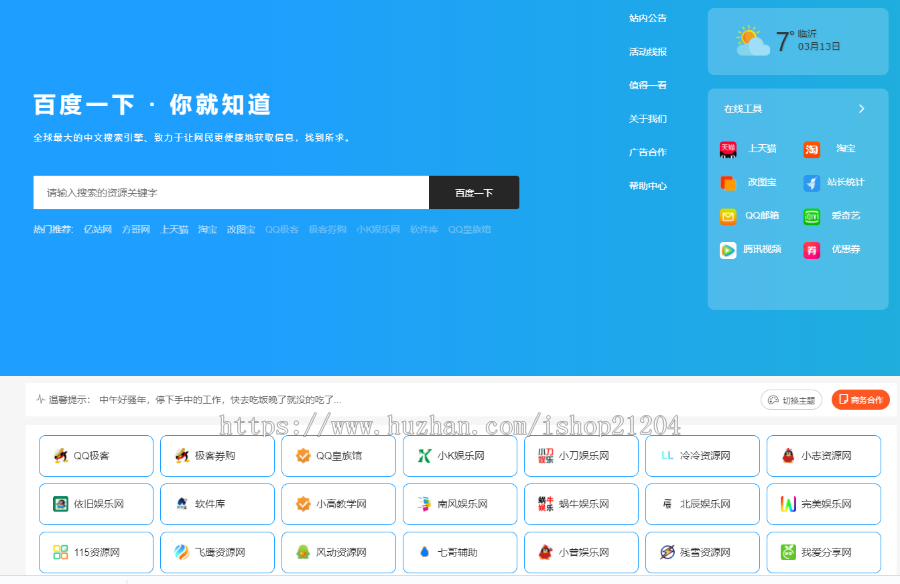Open the 北辰娱乐网 site card

tap(703, 504)
